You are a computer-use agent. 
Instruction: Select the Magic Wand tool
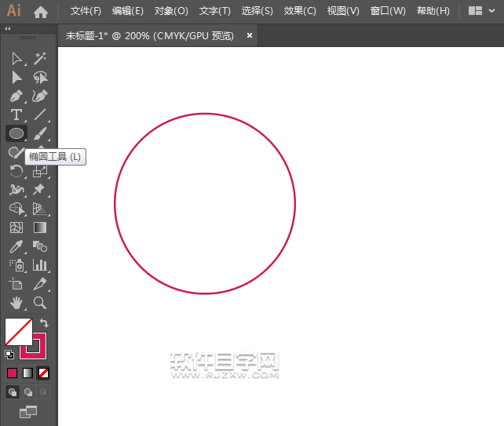[40, 58]
